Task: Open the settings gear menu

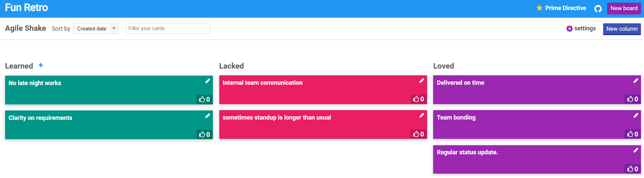Action: (581, 28)
